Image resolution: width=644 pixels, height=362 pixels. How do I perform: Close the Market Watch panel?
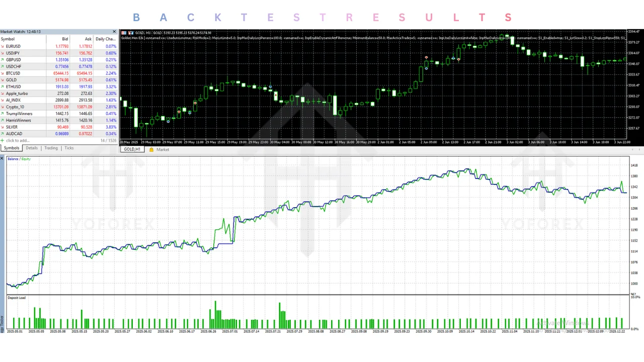pos(114,32)
